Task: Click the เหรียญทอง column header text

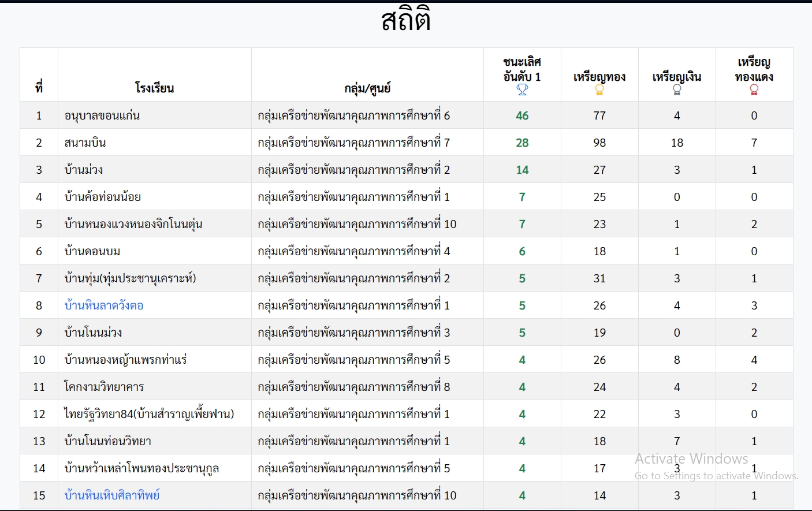Action: pyautogui.click(x=599, y=77)
